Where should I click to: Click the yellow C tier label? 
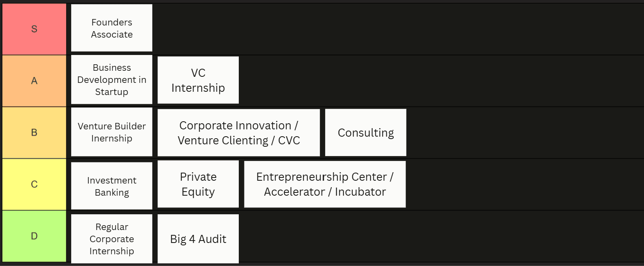click(34, 184)
